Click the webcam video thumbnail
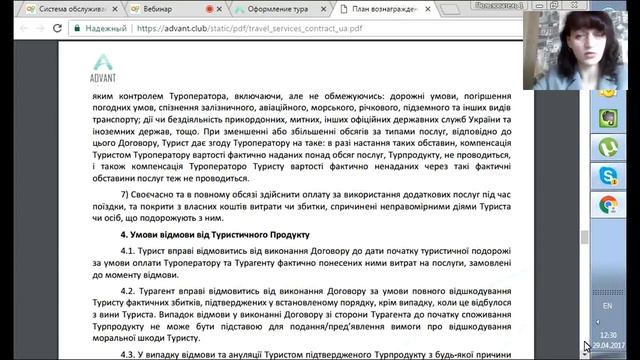 (x=576, y=50)
